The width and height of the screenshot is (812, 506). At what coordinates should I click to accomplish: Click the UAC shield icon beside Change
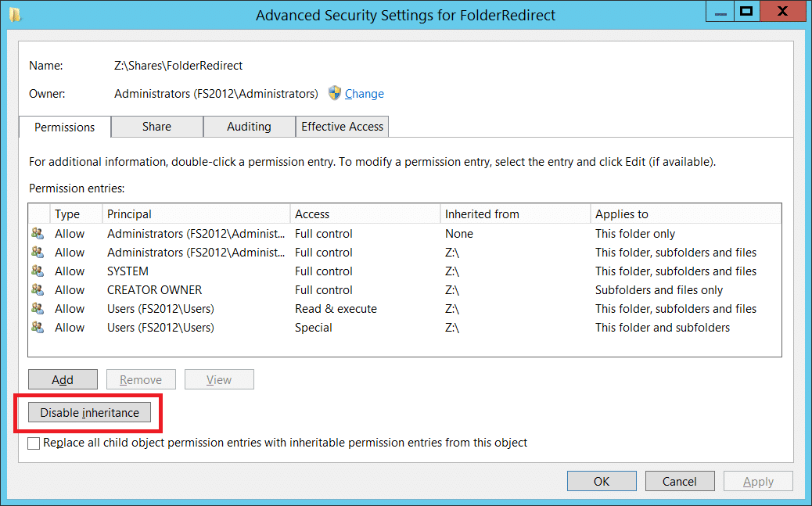(x=335, y=93)
